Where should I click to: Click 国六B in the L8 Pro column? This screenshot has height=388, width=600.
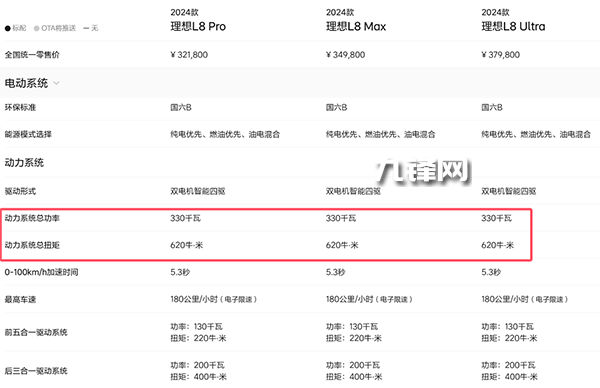pos(181,108)
